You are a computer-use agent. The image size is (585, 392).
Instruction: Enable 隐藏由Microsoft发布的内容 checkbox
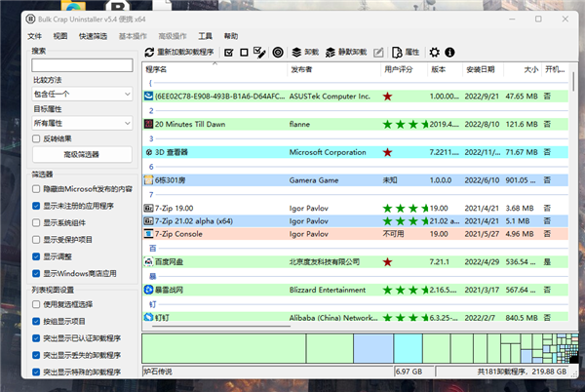pyautogui.click(x=36, y=189)
